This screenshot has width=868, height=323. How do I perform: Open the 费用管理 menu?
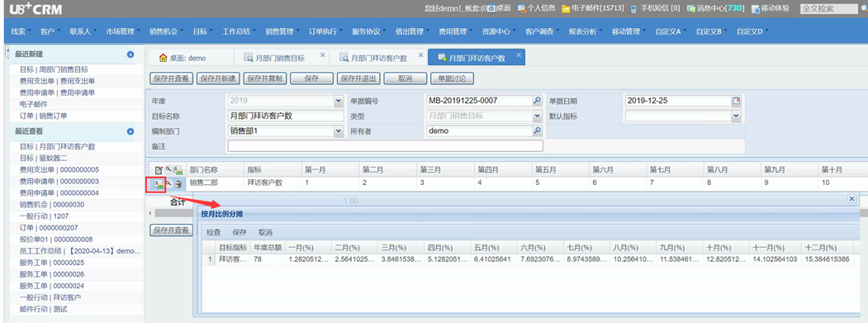tap(455, 31)
